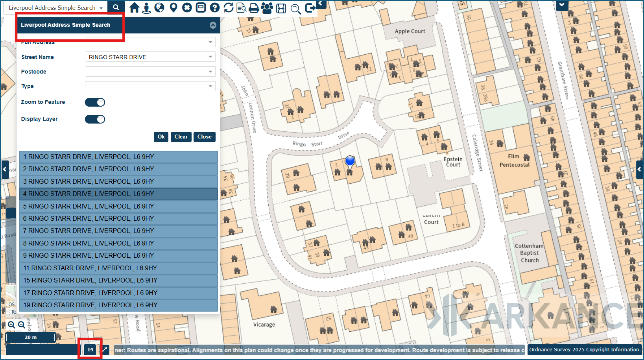Viewport: 644px width, 360px height.
Task: Select 7 RINGO STARR DRIVE result
Action: click(x=118, y=231)
